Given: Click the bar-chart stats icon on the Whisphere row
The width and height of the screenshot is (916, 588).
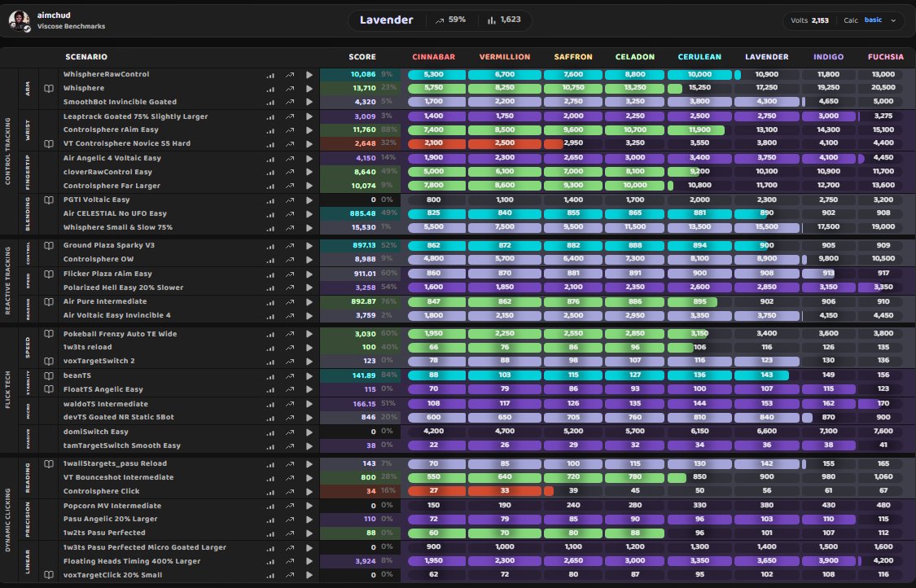Looking at the screenshot, I should [x=270, y=88].
